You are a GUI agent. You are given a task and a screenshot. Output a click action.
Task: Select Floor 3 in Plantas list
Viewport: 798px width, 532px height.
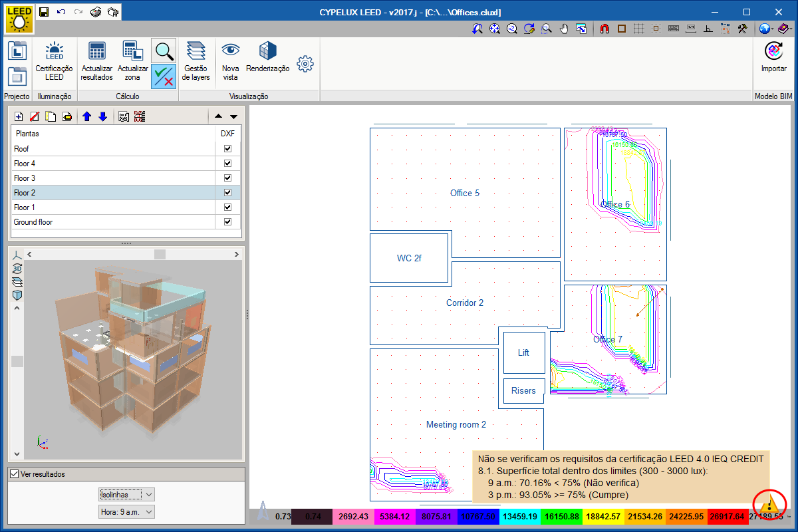[113, 178]
